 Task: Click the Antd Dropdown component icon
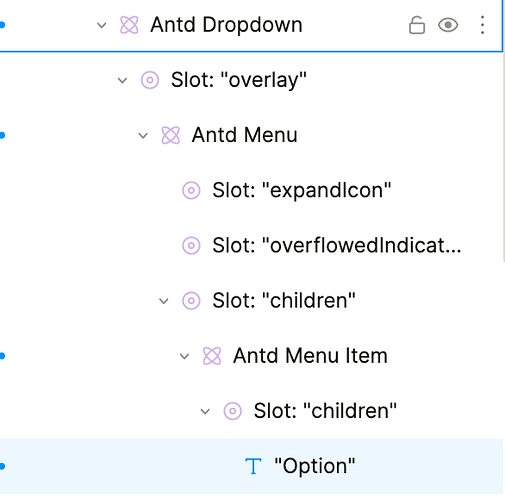(x=129, y=25)
